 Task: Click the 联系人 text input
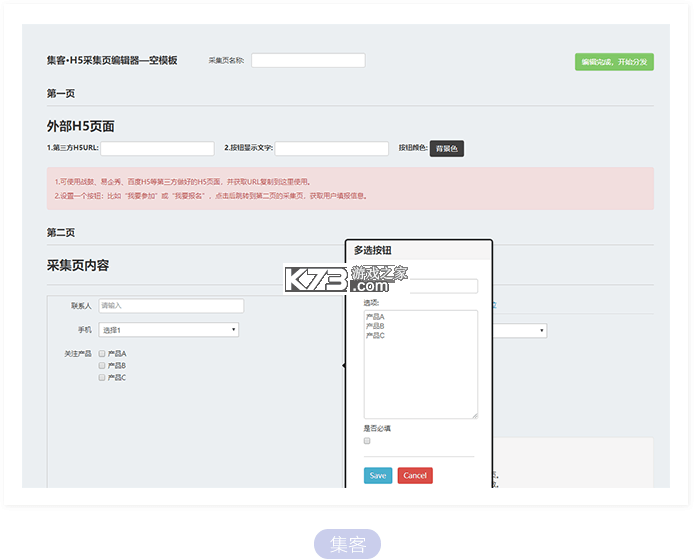point(171,306)
